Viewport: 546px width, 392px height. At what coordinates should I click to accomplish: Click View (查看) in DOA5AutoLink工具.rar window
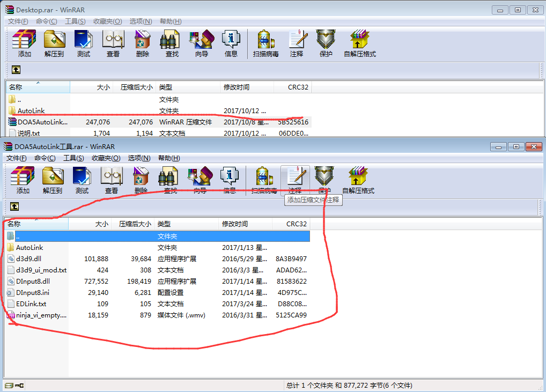112,180
